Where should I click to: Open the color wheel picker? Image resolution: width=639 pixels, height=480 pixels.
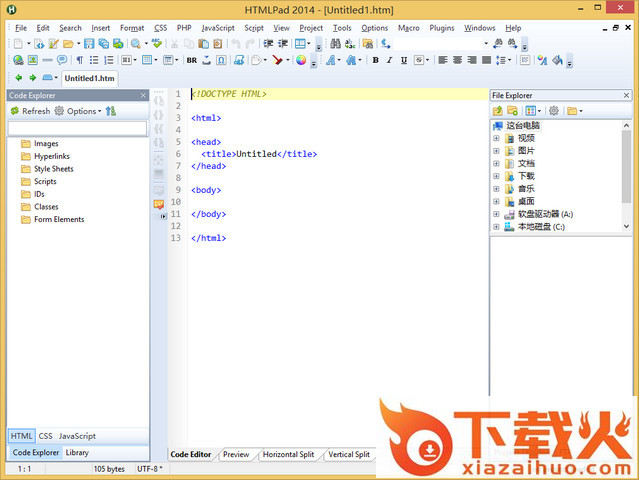pos(301,60)
